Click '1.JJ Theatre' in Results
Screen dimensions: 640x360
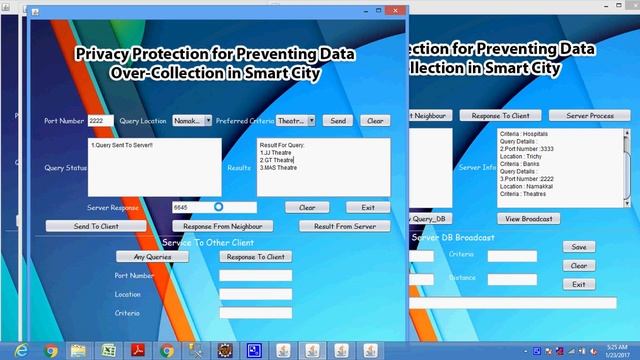[x=276, y=153]
